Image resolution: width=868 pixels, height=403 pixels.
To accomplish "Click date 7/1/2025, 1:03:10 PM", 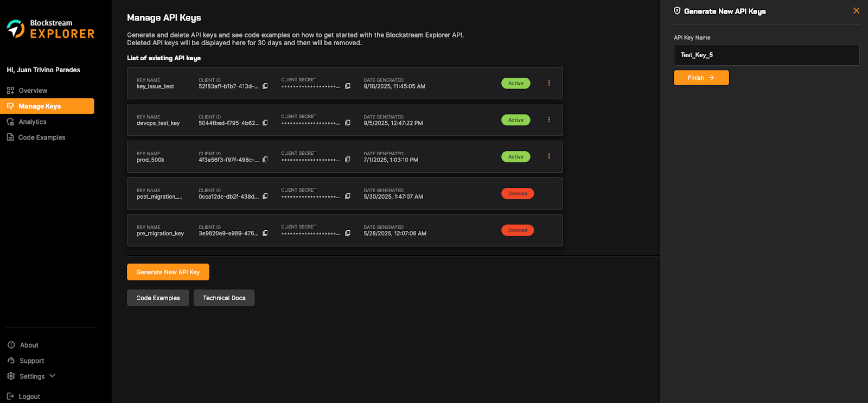I will (x=391, y=160).
